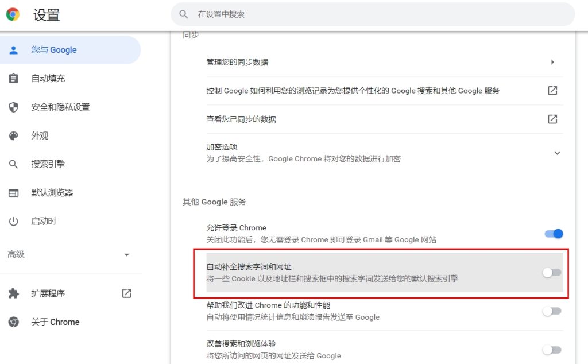Click the person icon for 您与 Google
This screenshot has width=588, height=364.
(14, 50)
